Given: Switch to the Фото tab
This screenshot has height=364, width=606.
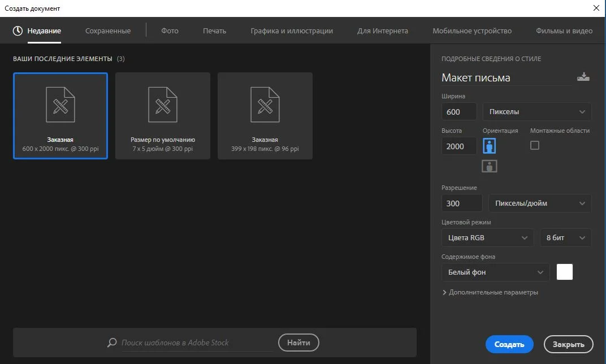Looking at the screenshot, I should pyautogui.click(x=170, y=31).
